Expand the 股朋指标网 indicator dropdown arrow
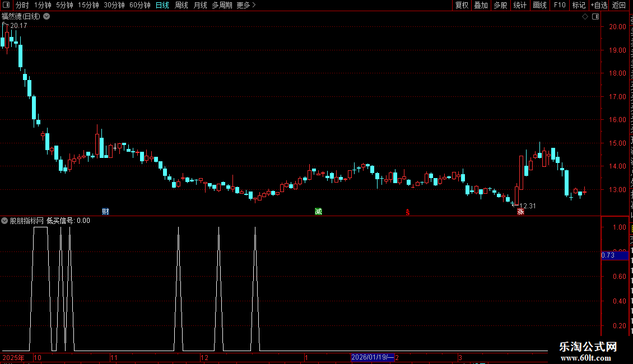This screenshot has width=633, height=364. click(4, 221)
